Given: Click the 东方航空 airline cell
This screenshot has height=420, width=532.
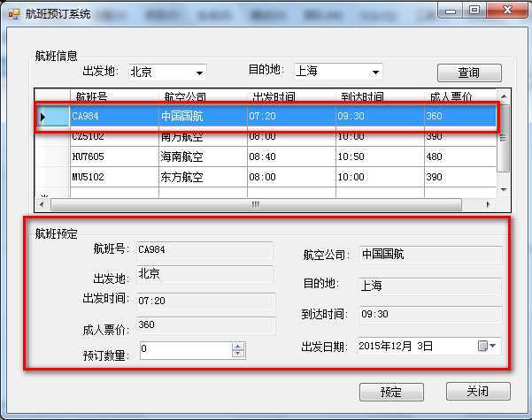Looking at the screenshot, I should pyautogui.click(x=203, y=177).
